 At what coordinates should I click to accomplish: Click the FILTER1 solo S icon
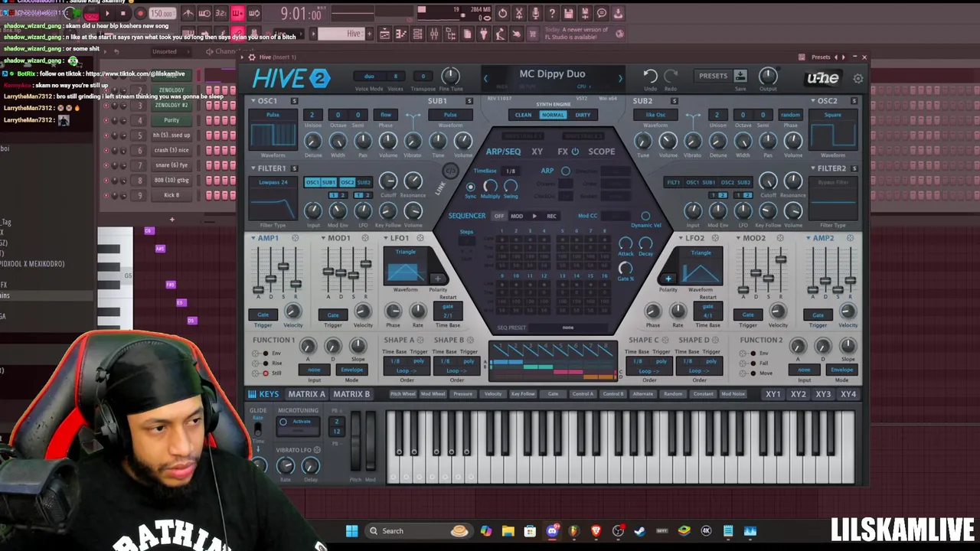coord(293,168)
